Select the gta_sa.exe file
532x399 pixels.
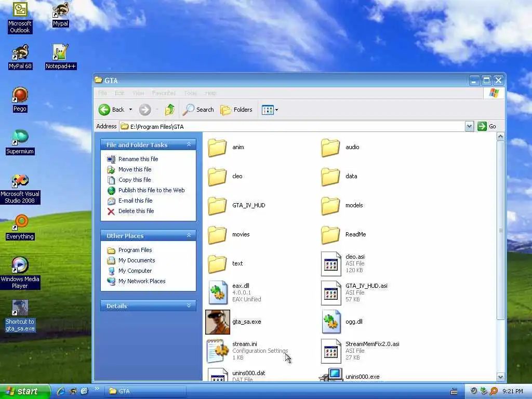(x=234, y=322)
